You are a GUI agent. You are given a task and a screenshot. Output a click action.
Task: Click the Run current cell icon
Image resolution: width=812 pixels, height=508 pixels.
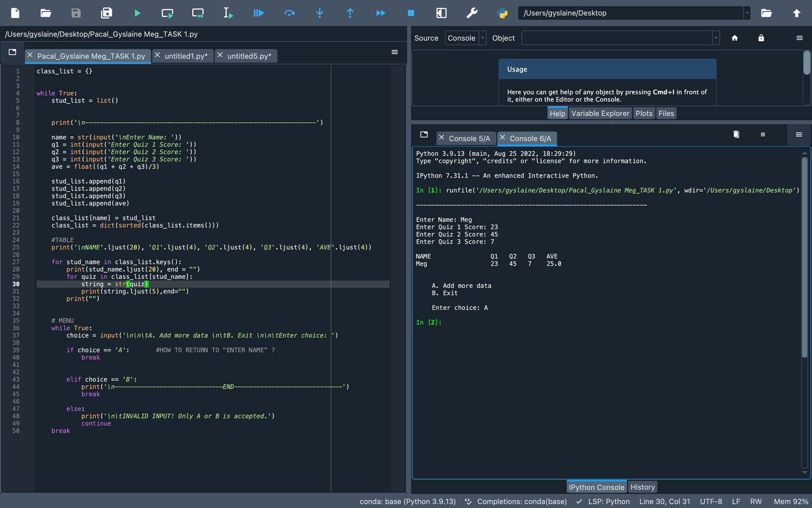[167, 13]
